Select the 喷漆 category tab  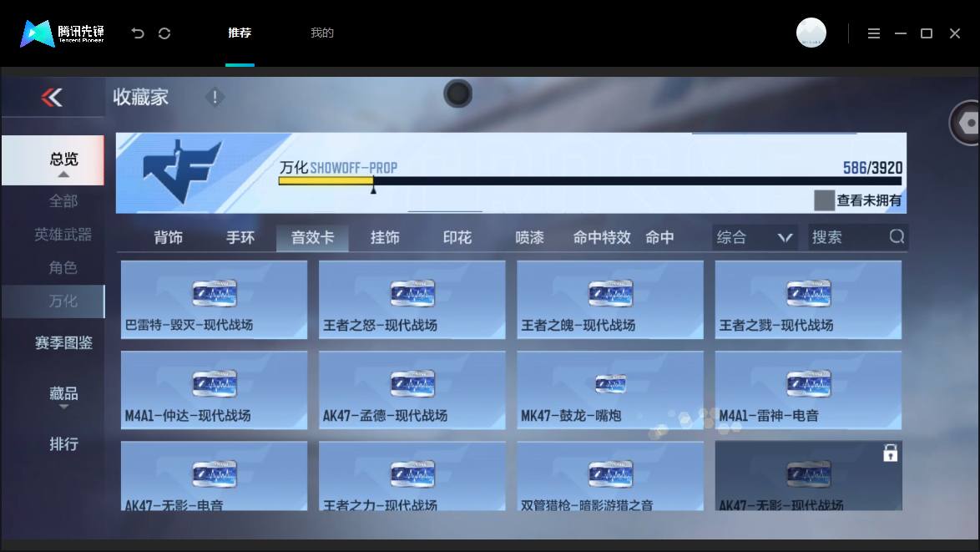[x=529, y=237]
